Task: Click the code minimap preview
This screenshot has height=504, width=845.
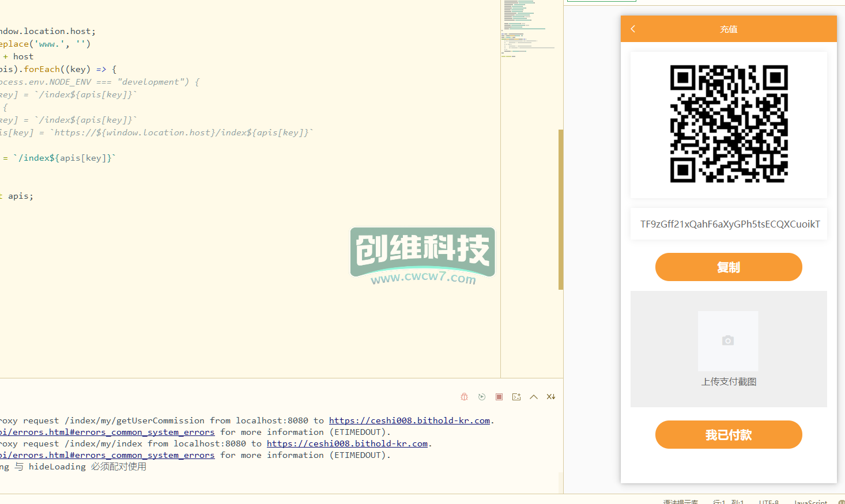Action: coord(529,29)
